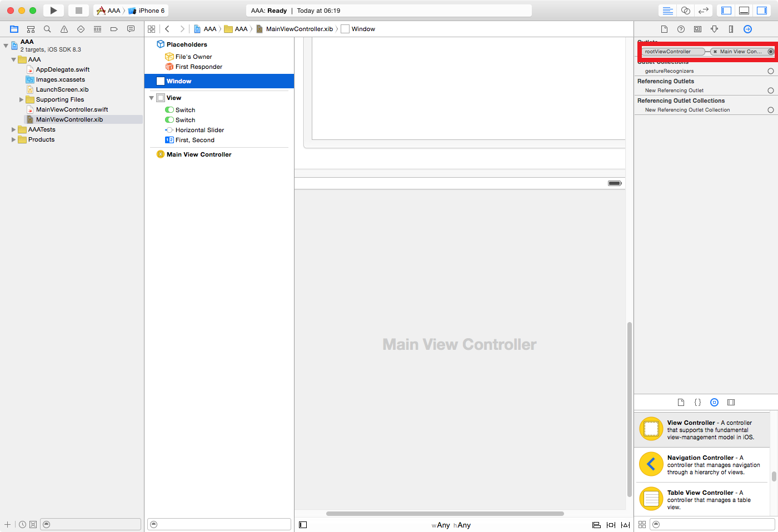Collapse the AAA project root

pyautogui.click(x=6, y=45)
